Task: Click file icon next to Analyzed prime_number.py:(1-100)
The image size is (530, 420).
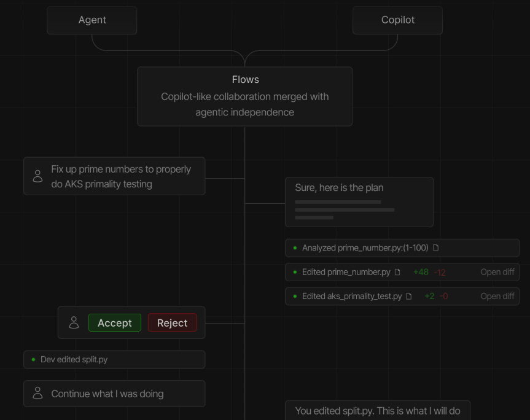Action: pyautogui.click(x=435, y=247)
